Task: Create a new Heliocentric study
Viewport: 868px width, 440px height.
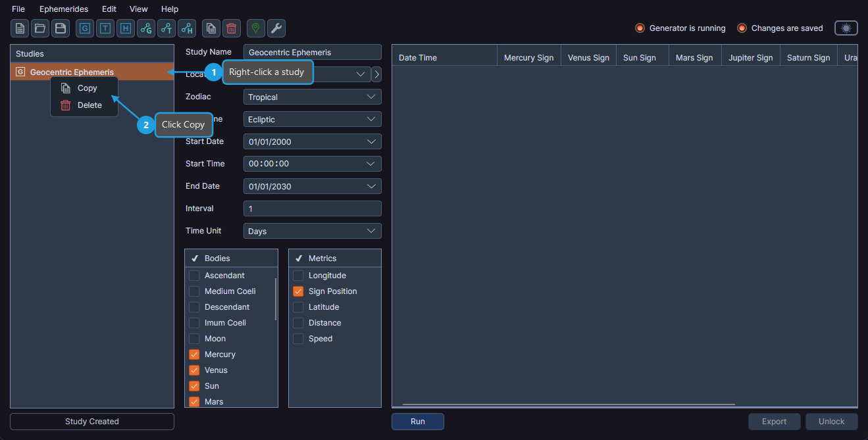Action: [x=125, y=28]
